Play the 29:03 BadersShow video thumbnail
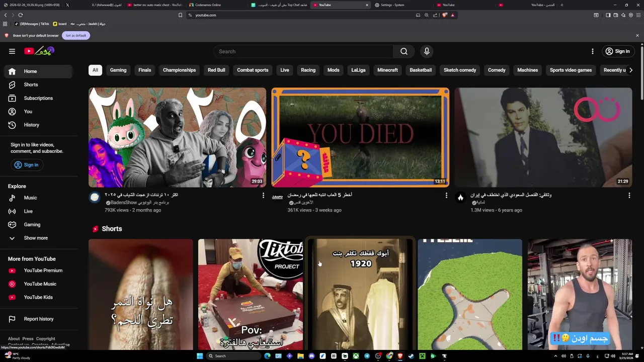This screenshot has width=644, height=362. [177, 137]
